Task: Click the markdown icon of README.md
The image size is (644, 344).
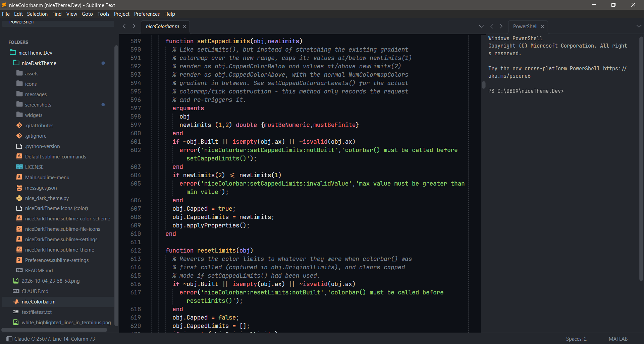Action: pyautogui.click(x=19, y=270)
